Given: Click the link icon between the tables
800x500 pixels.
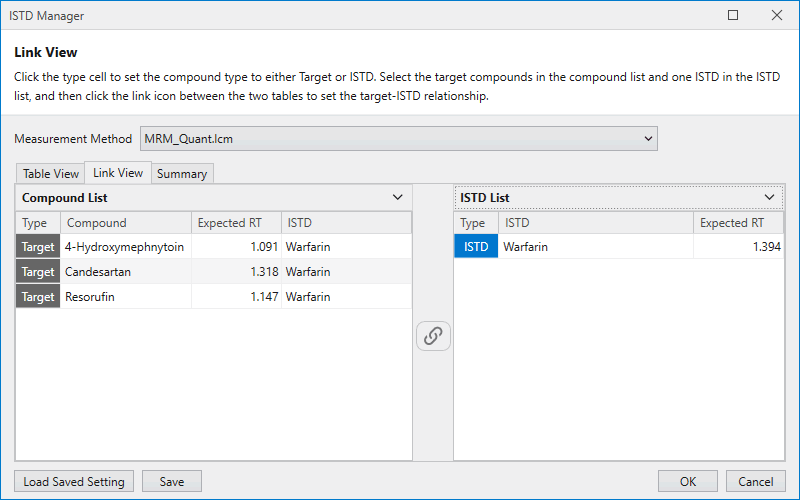Looking at the screenshot, I should pyautogui.click(x=433, y=336).
